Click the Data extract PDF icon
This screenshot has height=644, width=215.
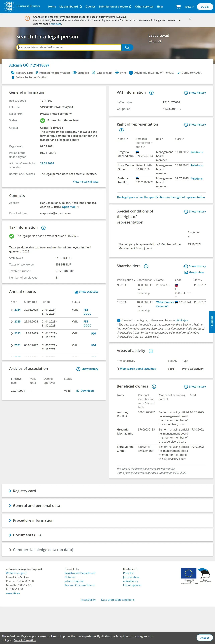point(93,73)
